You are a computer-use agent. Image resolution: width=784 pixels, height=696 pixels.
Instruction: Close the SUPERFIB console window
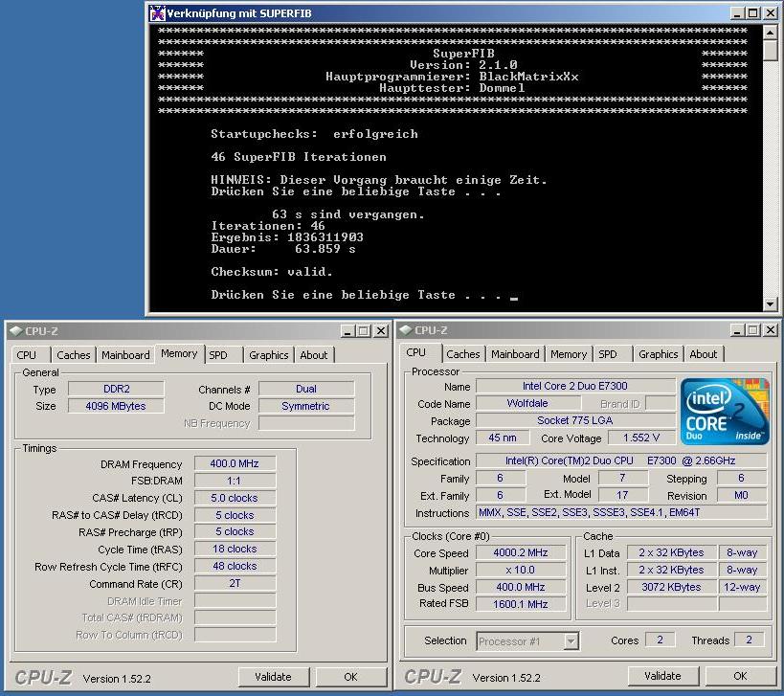click(771, 13)
